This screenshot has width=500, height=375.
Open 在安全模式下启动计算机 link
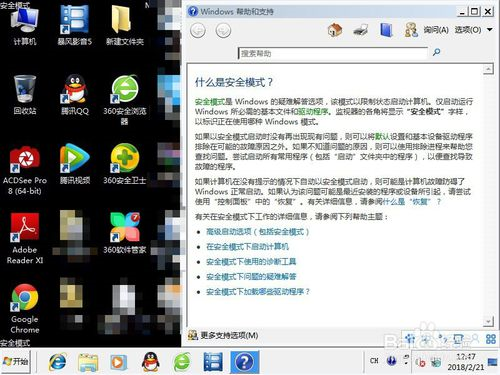pos(247,247)
